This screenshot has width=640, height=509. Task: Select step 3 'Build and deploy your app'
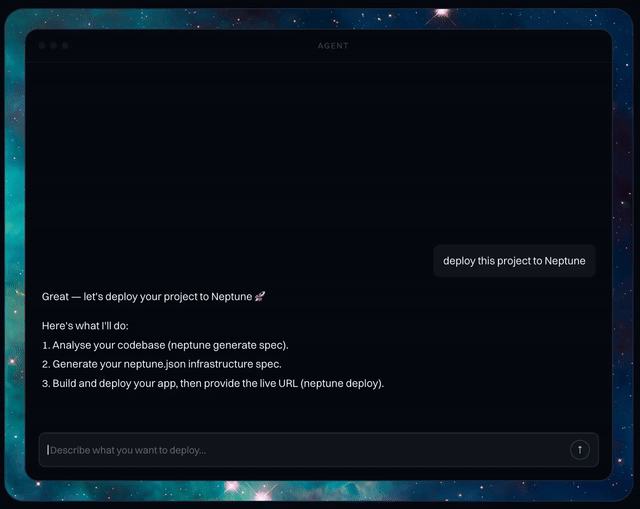pos(213,383)
